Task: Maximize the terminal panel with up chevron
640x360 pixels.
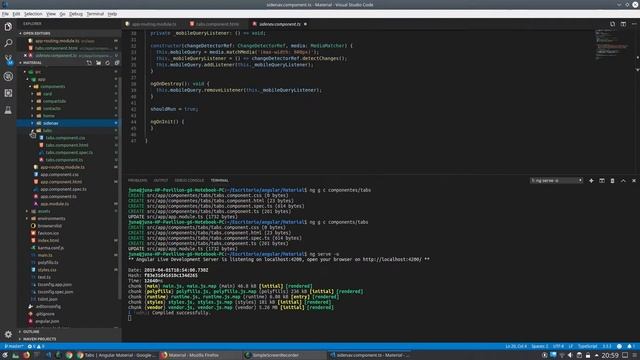Action: [x=623, y=180]
